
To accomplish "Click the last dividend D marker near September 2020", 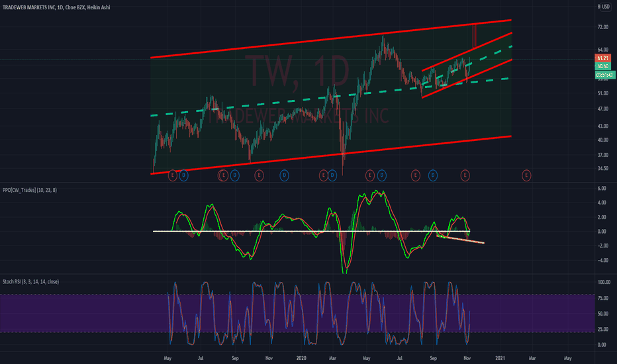I will tap(432, 175).
